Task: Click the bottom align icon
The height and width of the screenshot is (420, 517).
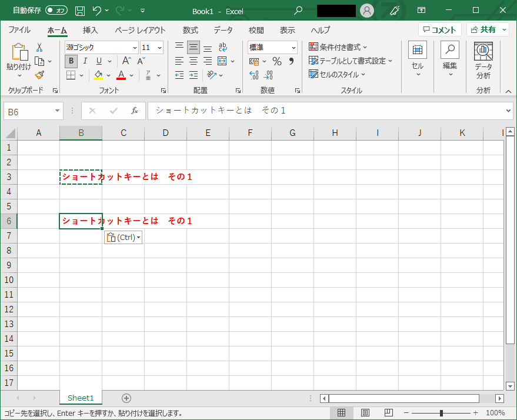Action: pyautogui.click(x=208, y=48)
